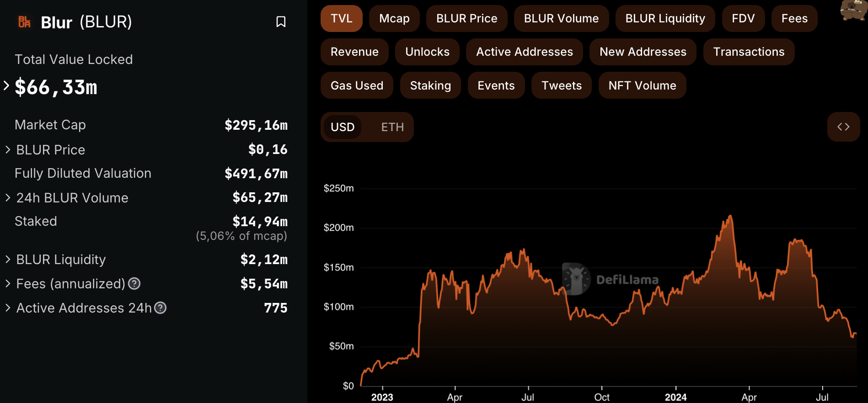The image size is (868, 403).
Task: Click the llama avatar in top corner
Action: 853,10
